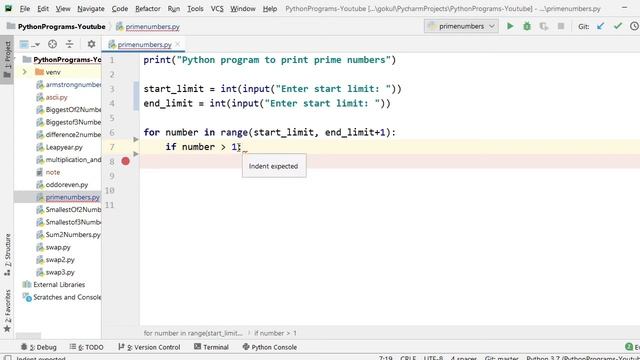This screenshot has height=360, width=640.
Task: Start debugging with the bug icon
Action: click(527, 26)
